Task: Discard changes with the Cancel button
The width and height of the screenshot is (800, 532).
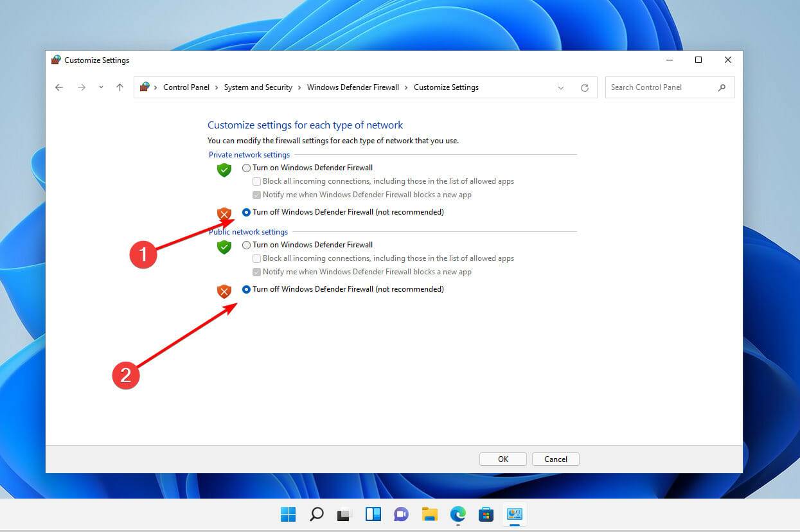Action: tap(556, 459)
